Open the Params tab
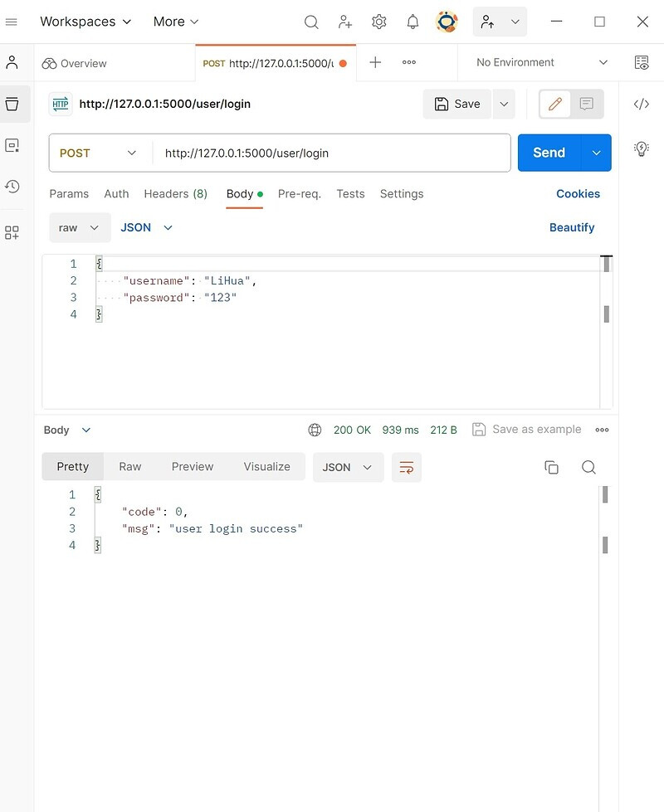This screenshot has height=812, width=664. click(x=69, y=194)
